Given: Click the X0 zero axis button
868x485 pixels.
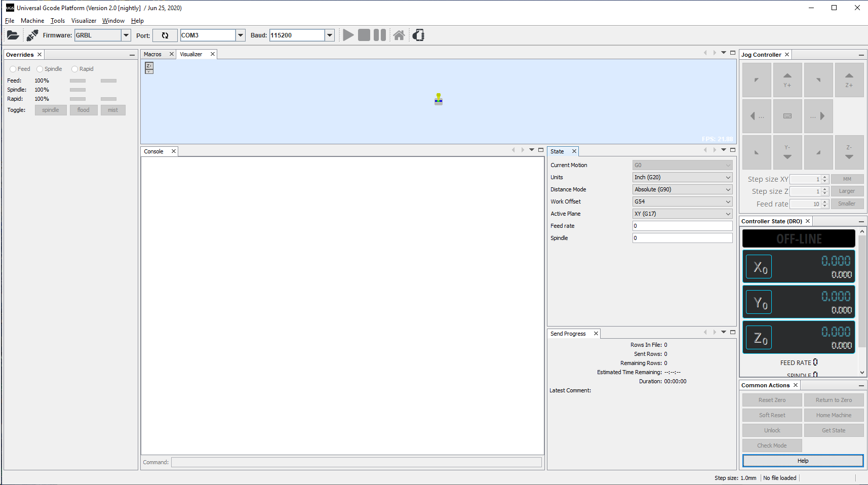Looking at the screenshot, I should [759, 267].
